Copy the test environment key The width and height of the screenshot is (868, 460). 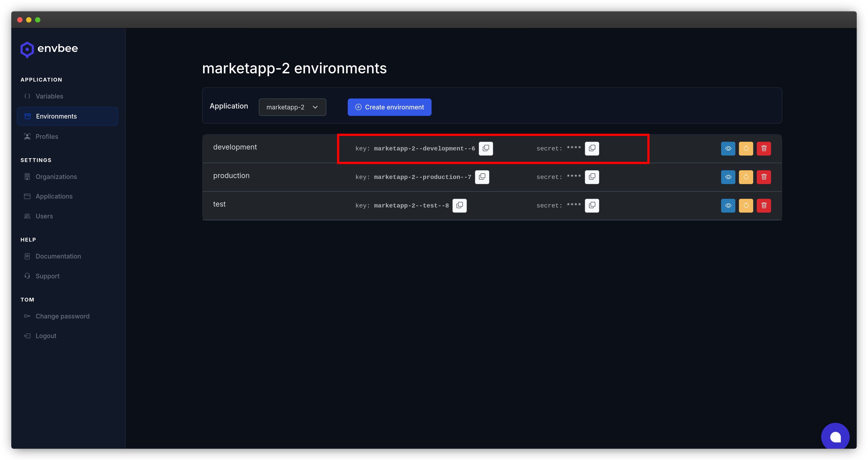pos(460,205)
